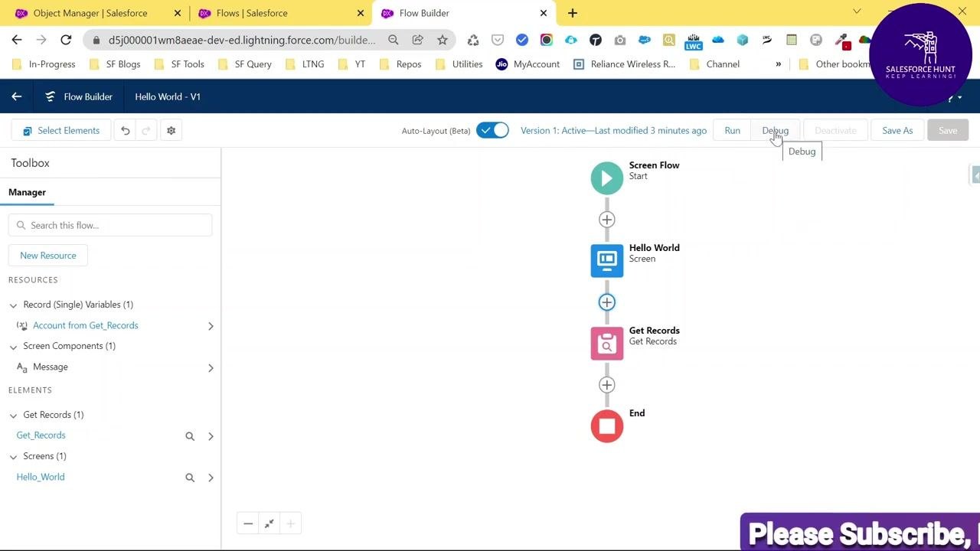Click the browser address bar URL
The image size is (980, 551).
click(x=242, y=40)
